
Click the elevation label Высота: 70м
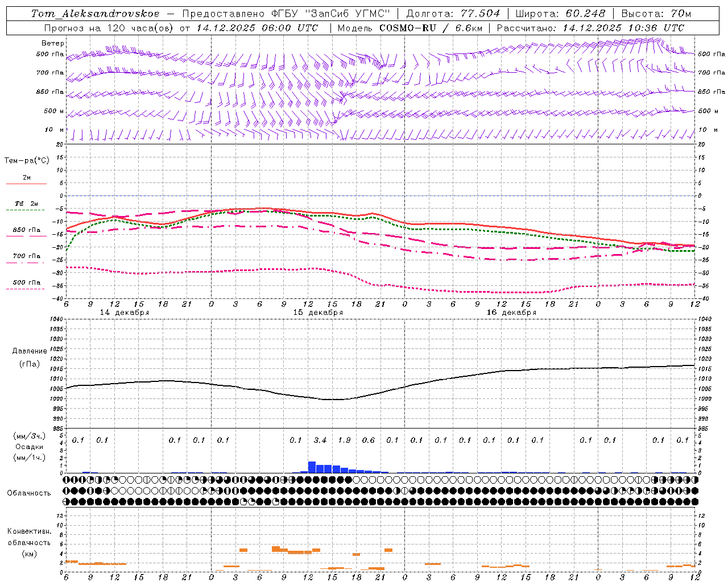[656, 14]
